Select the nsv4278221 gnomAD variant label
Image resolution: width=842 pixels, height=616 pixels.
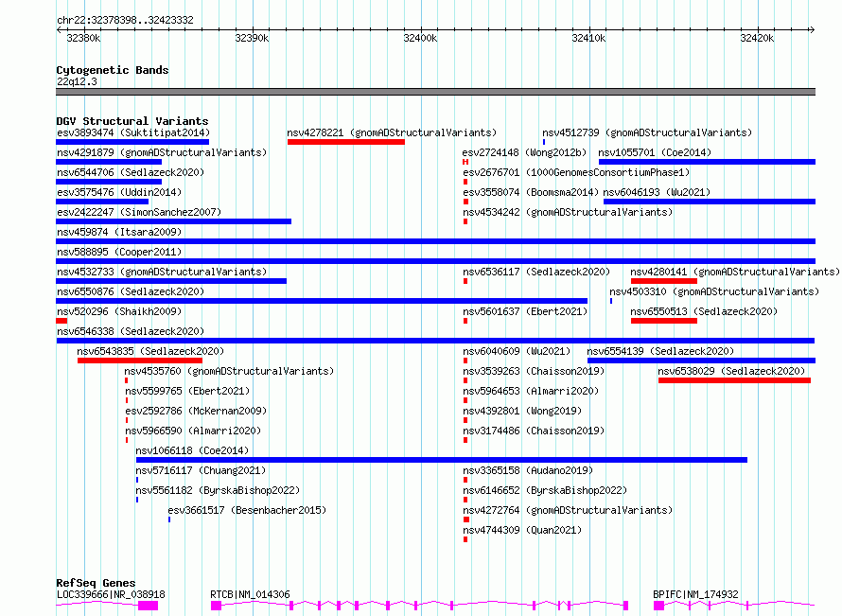(x=392, y=132)
